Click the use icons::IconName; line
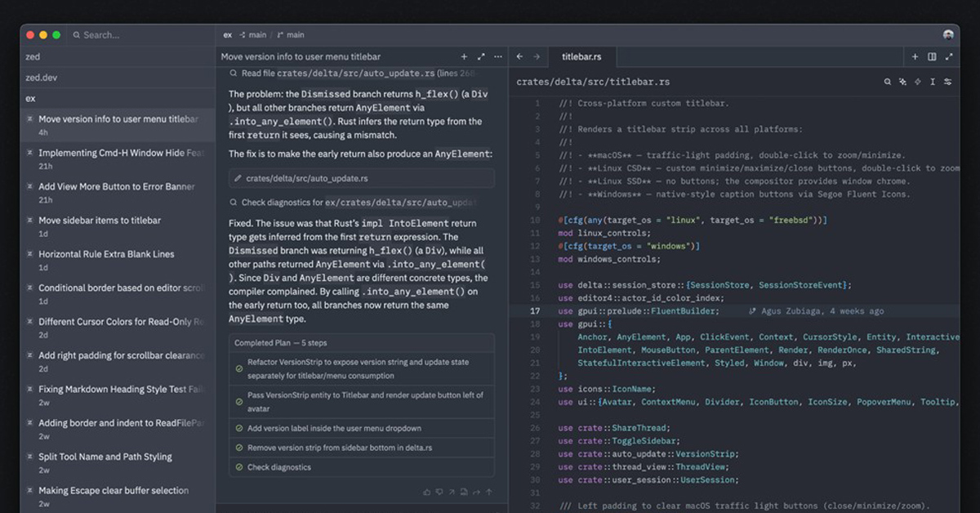The image size is (980, 513). pos(608,389)
